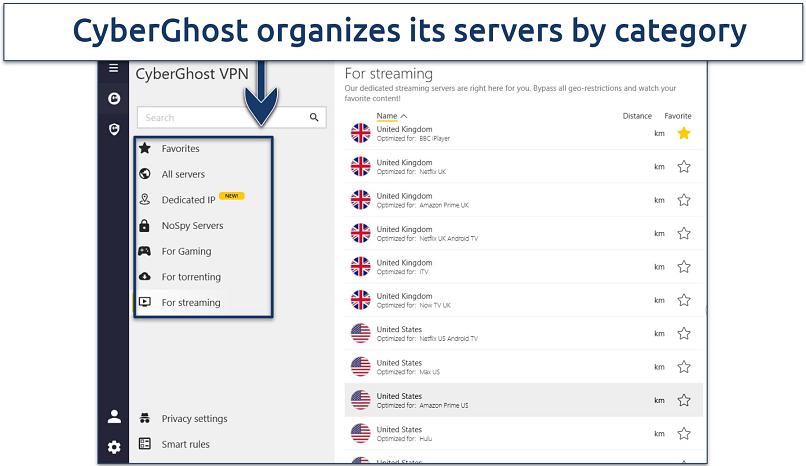The height and width of the screenshot is (466, 806).
Task: Open the hamburger menu icon
Action: 113,69
